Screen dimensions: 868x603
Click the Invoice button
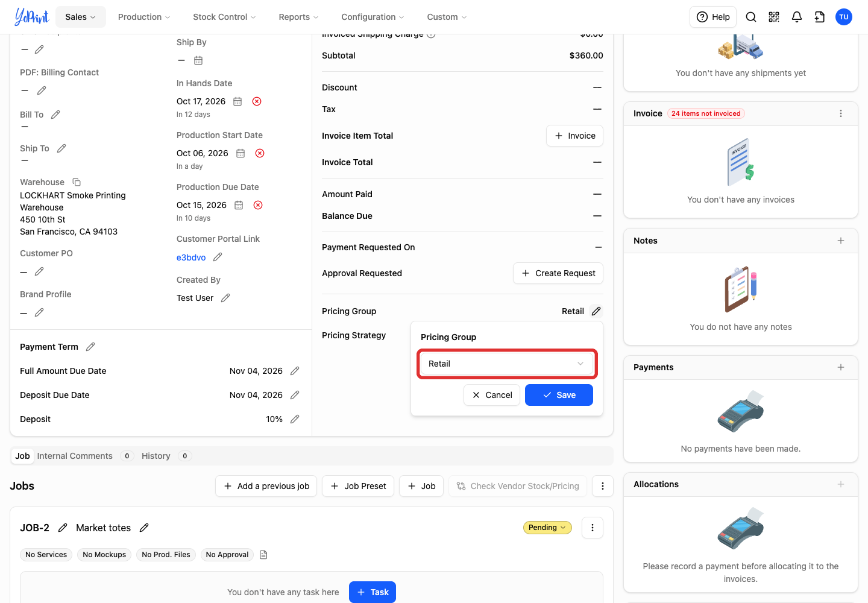pyautogui.click(x=574, y=136)
